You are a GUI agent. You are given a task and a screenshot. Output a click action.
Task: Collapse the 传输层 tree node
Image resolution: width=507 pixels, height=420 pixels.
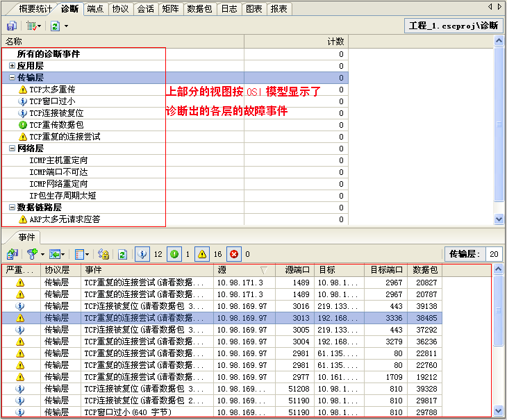coord(12,78)
